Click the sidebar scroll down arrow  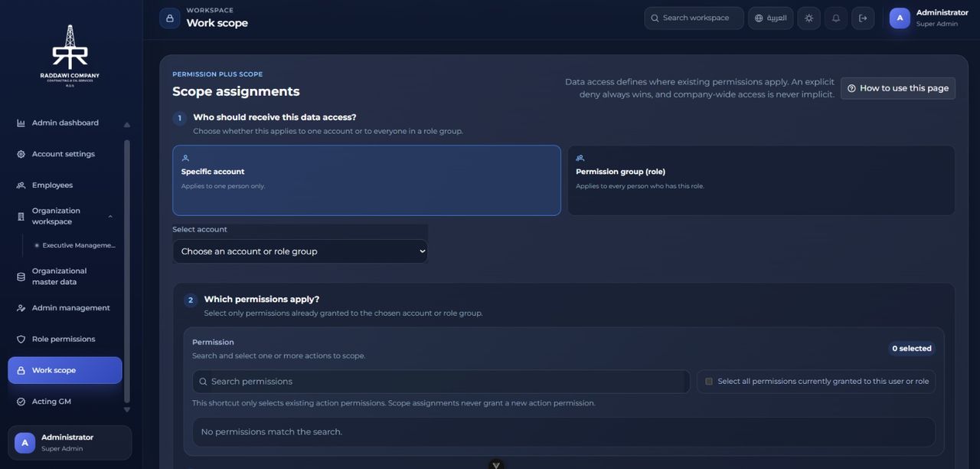pos(127,410)
